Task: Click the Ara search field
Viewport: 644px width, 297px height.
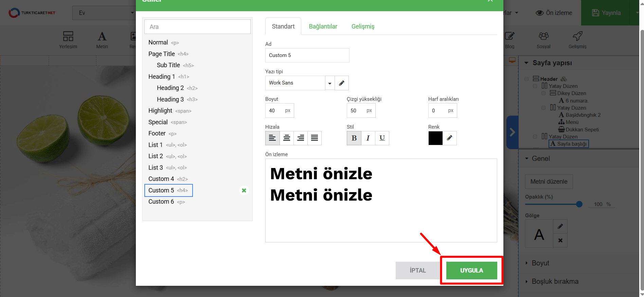Action: pyautogui.click(x=197, y=27)
